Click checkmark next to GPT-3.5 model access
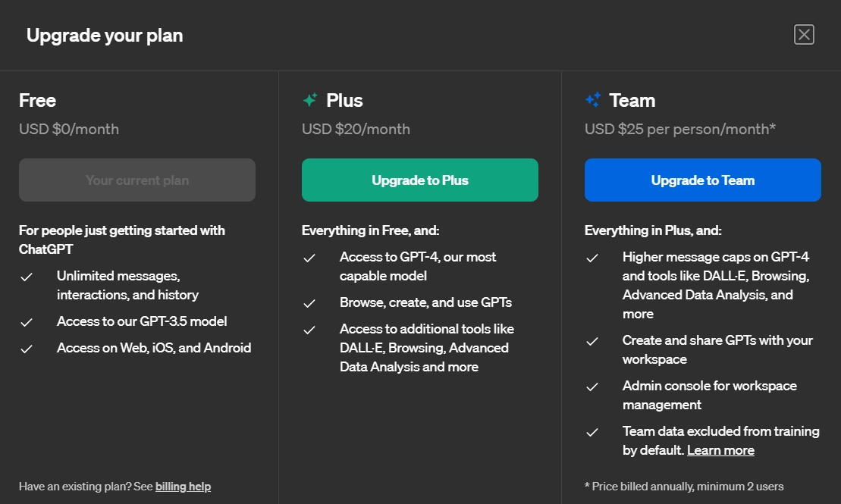841x504 pixels. (x=27, y=322)
